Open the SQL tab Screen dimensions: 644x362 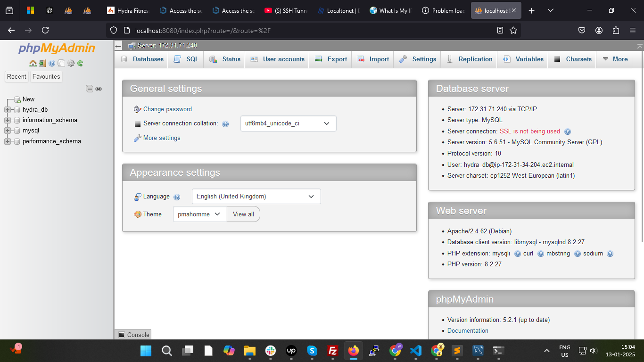tap(186, 59)
